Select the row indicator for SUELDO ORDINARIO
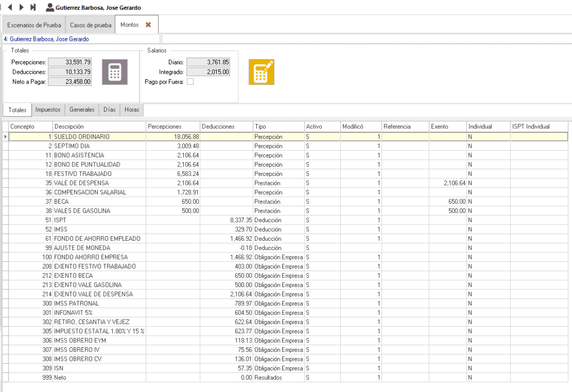The width and height of the screenshot is (572, 392). point(6,137)
